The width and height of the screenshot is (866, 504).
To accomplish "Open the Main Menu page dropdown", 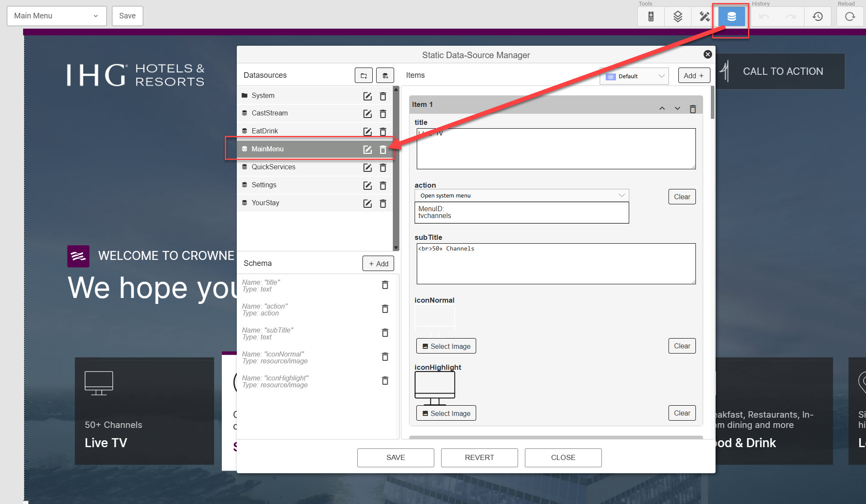I will pos(56,16).
